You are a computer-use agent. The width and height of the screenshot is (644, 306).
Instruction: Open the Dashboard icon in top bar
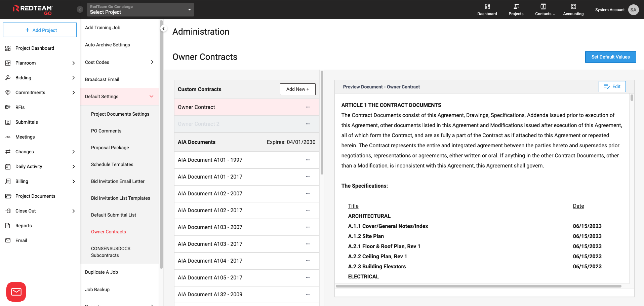click(487, 7)
